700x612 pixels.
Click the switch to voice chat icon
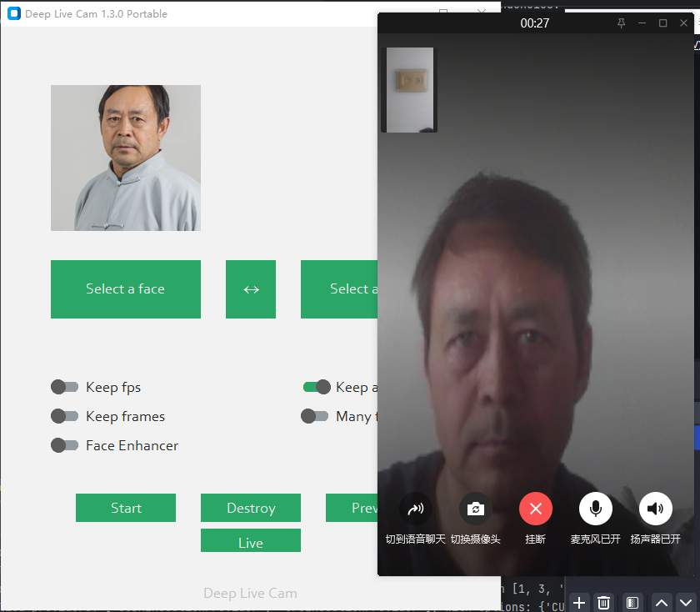(x=416, y=509)
